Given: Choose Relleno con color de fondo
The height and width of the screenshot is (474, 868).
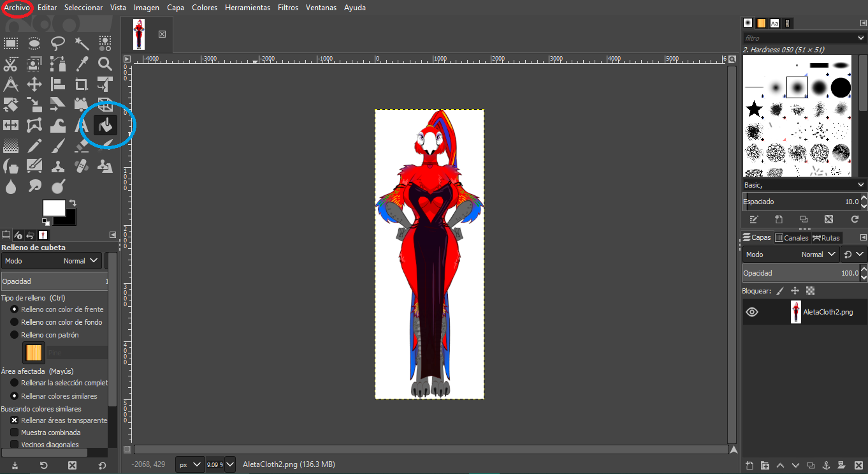Looking at the screenshot, I should point(56,322).
